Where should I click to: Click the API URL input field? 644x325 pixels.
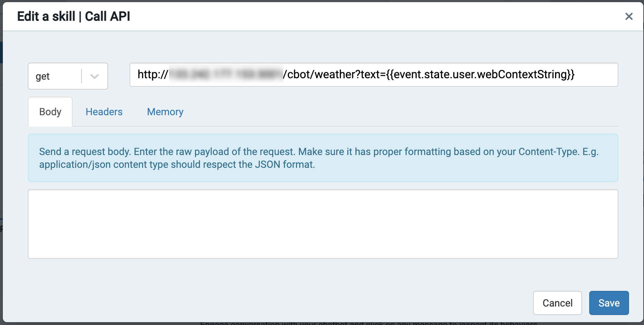point(374,75)
